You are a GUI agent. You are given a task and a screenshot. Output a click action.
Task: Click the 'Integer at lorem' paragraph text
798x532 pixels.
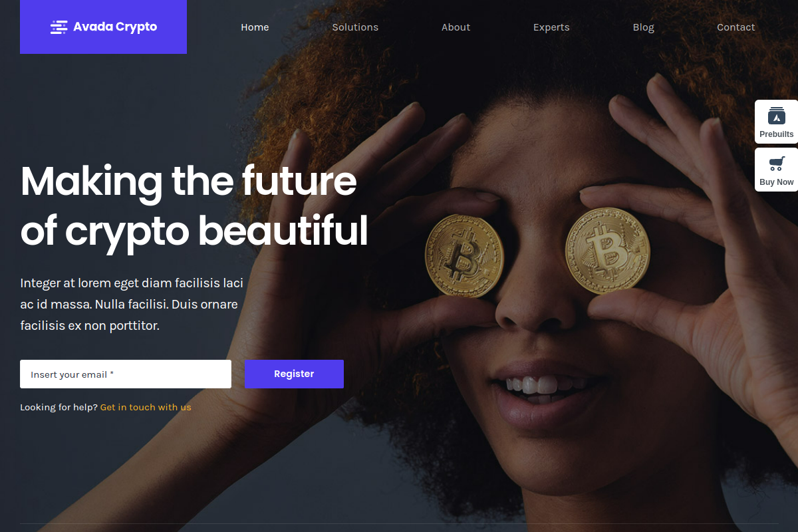[132, 305]
